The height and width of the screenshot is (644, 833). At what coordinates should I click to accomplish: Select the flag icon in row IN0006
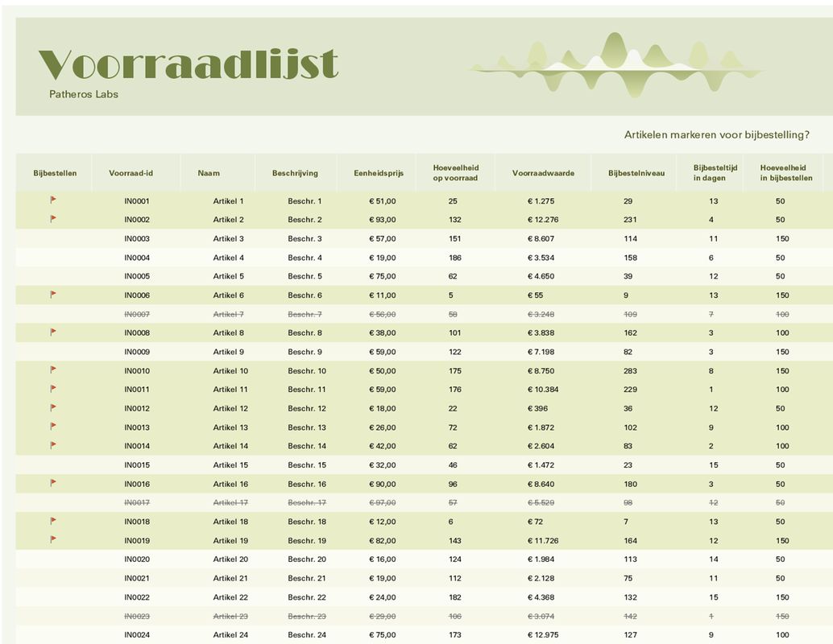coord(53,295)
